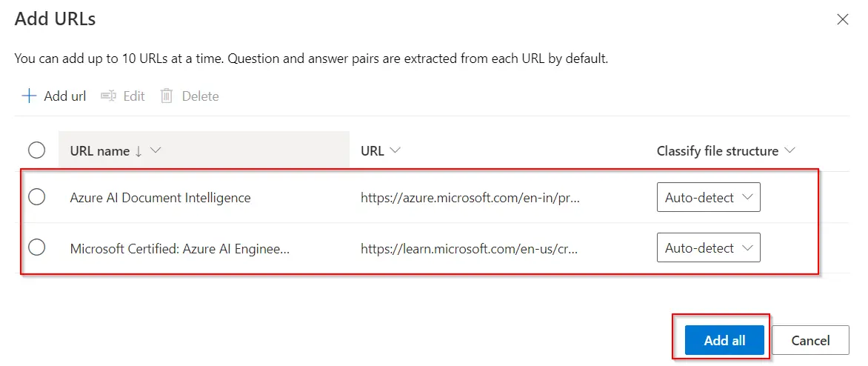Click the plus icon for Add url
This screenshot has height=366, width=868.
[29, 96]
